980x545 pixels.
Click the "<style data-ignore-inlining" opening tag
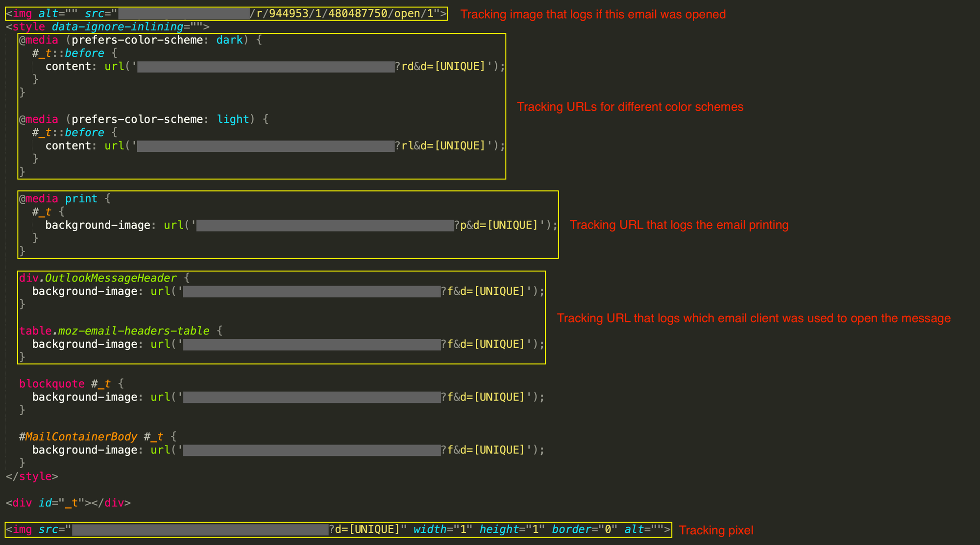pos(107,27)
